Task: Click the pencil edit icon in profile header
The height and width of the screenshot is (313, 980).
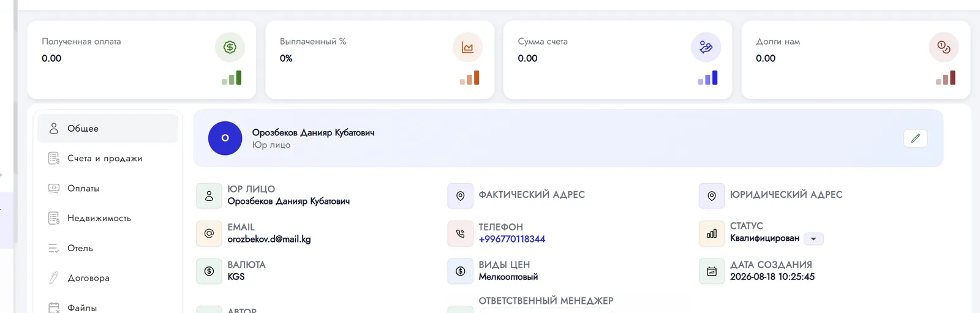Action: pyautogui.click(x=916, y=138)
